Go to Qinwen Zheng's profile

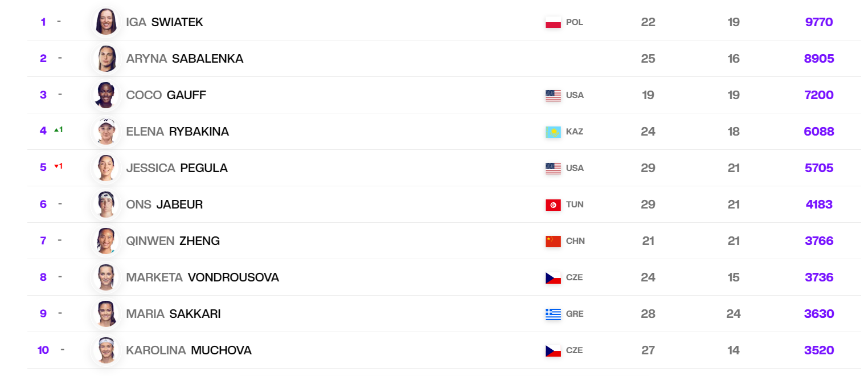click(x=173, y=241)
